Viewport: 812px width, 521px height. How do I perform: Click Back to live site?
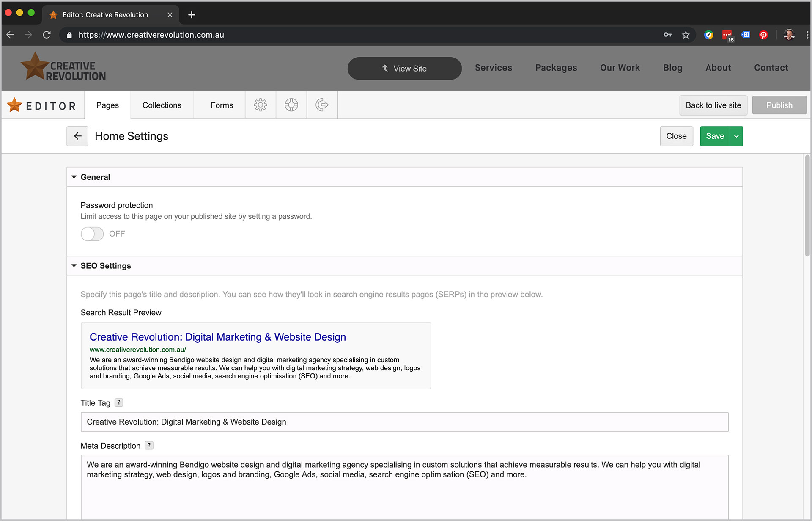point(713,105)
